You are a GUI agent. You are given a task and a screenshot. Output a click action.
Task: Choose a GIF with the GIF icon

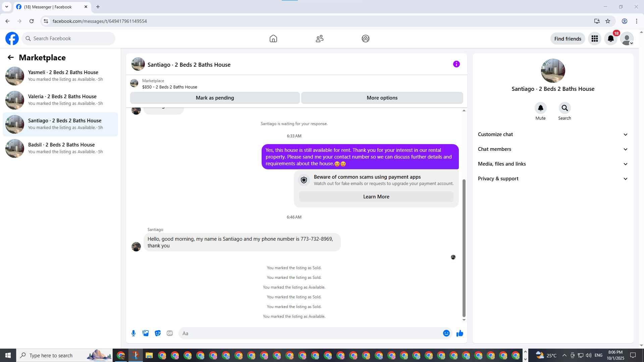170,333
